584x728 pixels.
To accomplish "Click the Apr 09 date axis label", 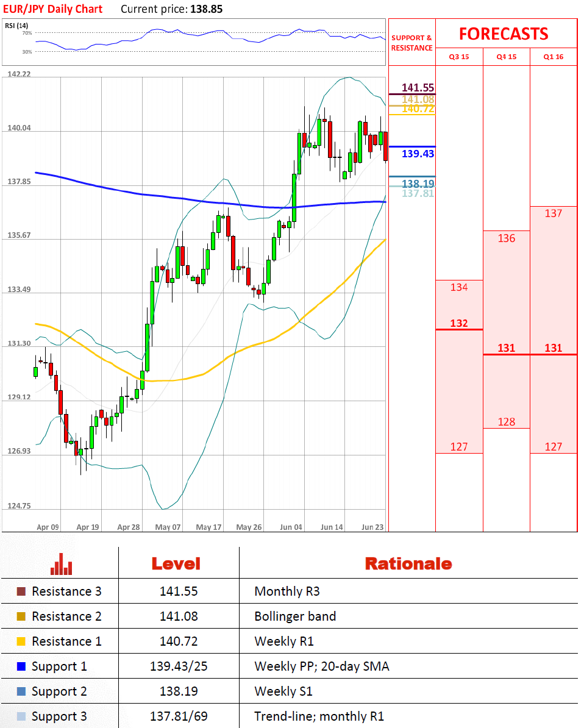I will [x=48, y=527].
